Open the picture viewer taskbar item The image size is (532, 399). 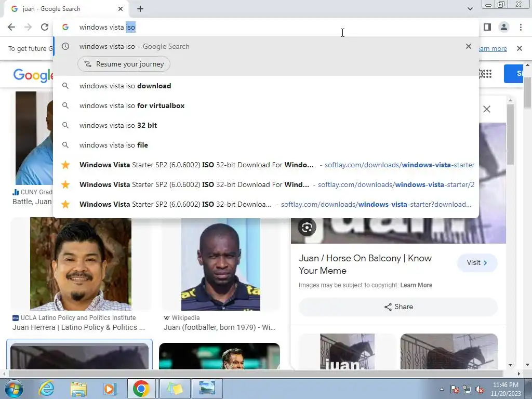207,389
